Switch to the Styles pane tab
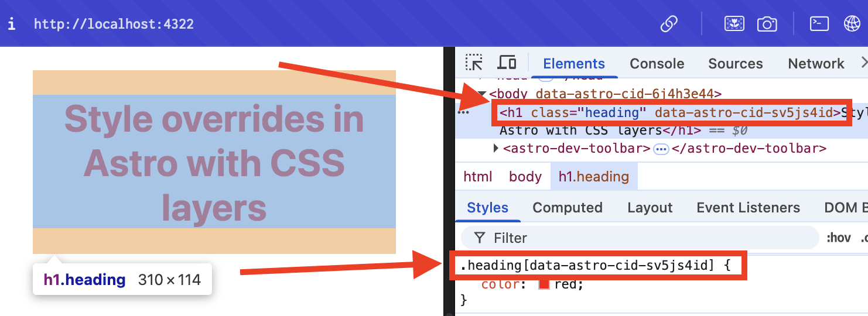The height and width of the screenshot is (316, 868). [x=487, y=208]
